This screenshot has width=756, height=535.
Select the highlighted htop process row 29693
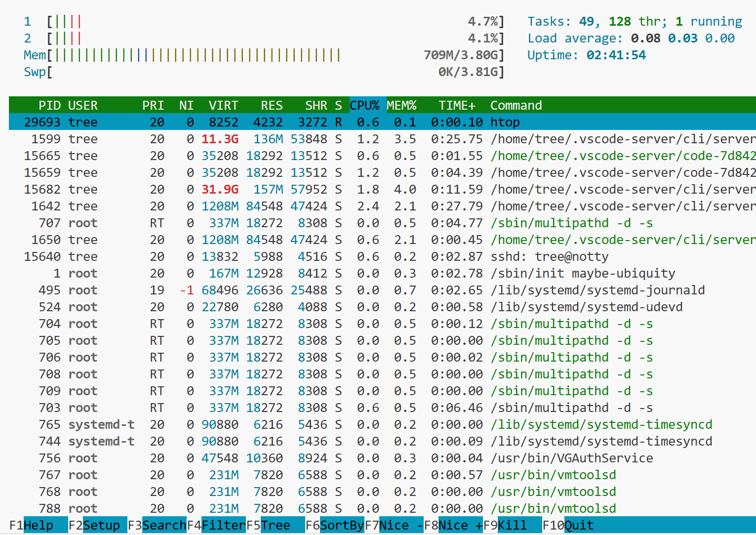[x=382, y=122]
